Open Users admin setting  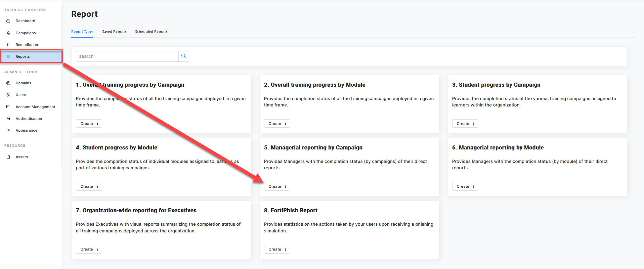point(20,95)
